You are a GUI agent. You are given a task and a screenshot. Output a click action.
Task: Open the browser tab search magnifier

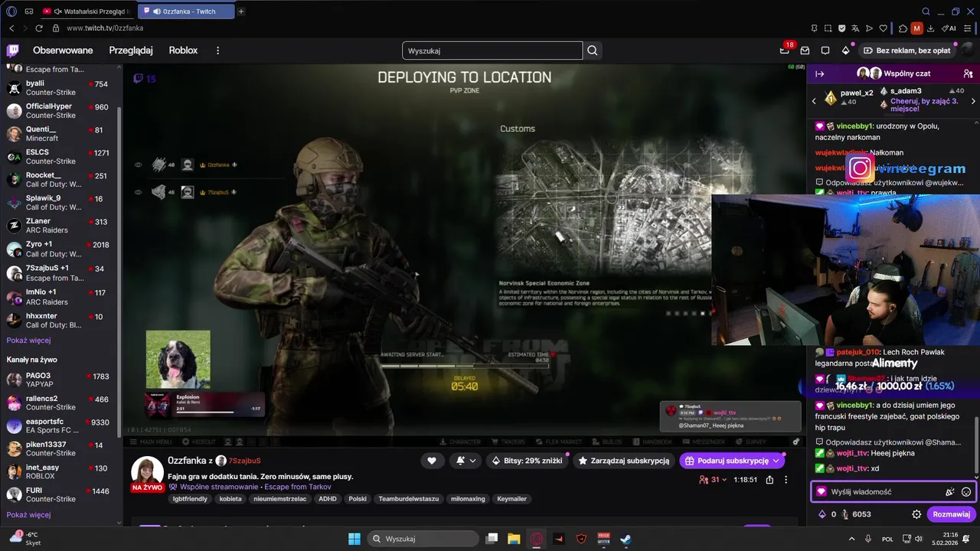pos(926,11)
